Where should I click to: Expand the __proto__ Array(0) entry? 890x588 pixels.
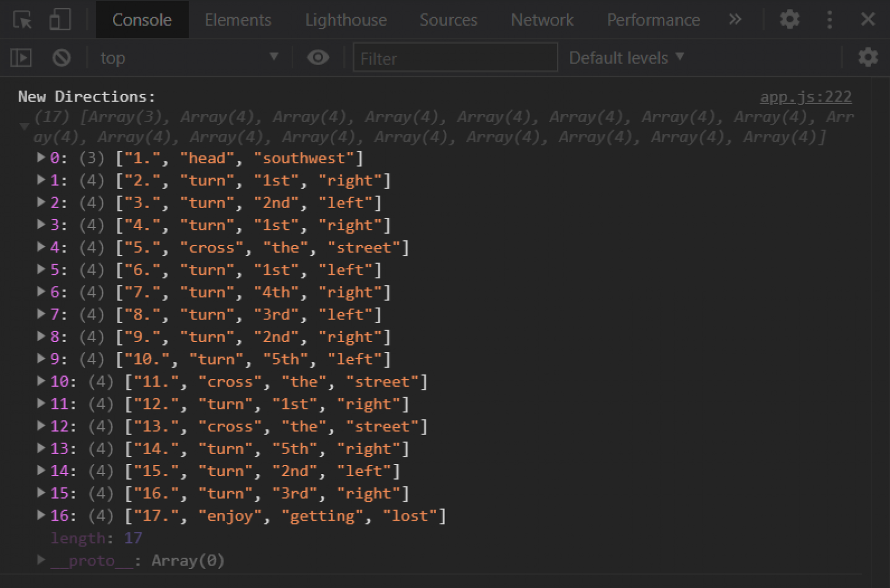[41, 560]
